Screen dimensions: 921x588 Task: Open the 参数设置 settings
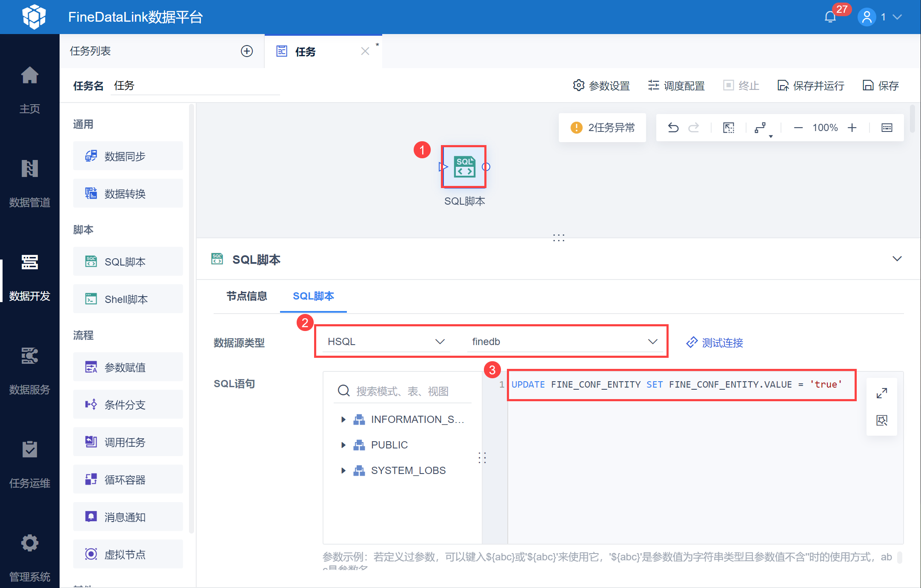tap(601, 86)
